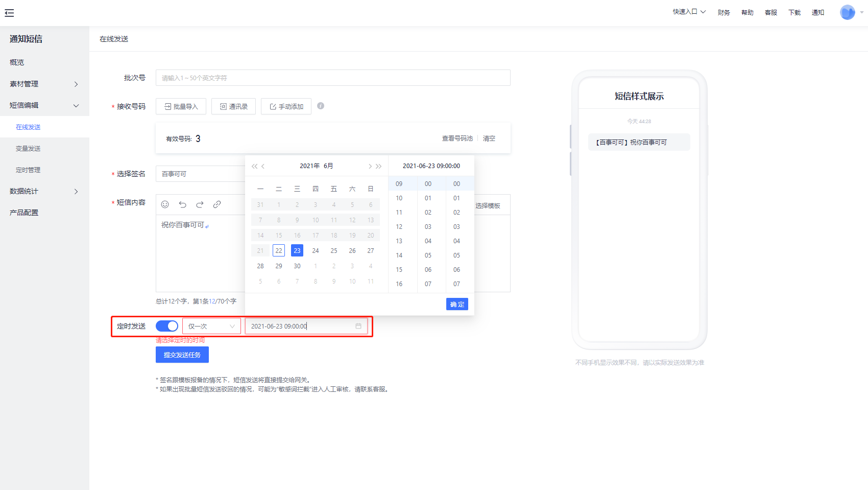868x490 pixels.
Task: Click header time 2021-06-23 09:00:00 in picker
Action: (x=431, y=166)
